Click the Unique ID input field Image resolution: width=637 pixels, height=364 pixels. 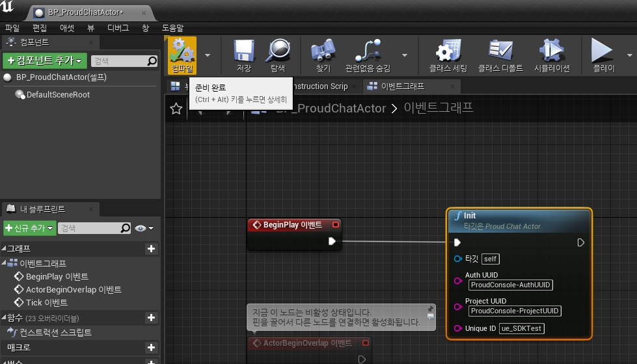pos(521,328)
